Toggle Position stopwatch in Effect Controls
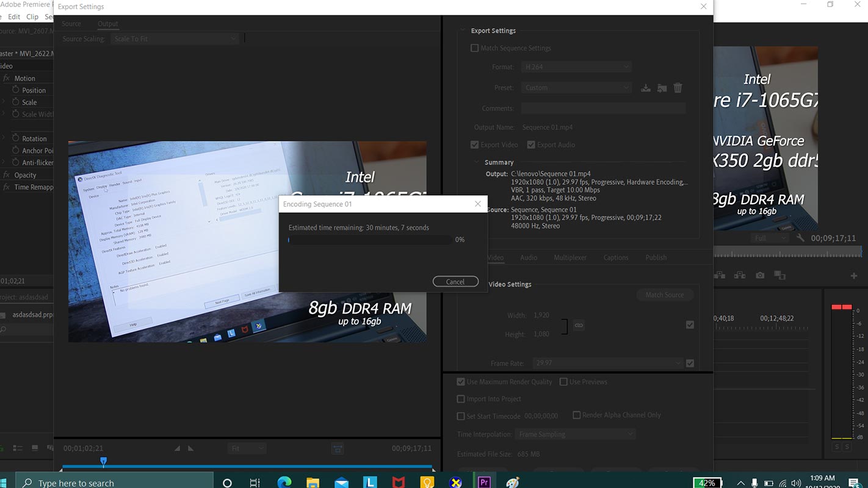 (16, 90)
